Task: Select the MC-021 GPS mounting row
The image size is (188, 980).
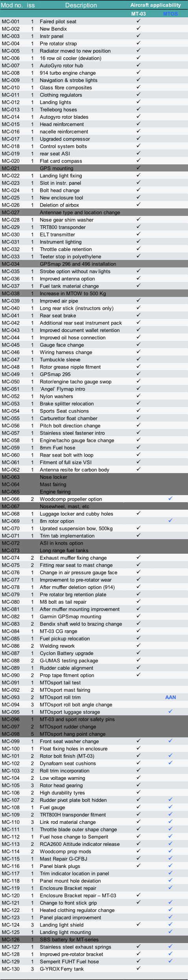Action: tap(94, 168)
